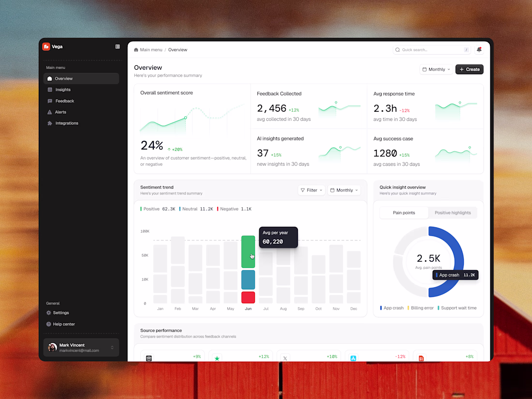The height and width of the screenshot is (399, 532).
Task: Click the Help center question icon
Action: pyautogui.click(x=48, y=324)
